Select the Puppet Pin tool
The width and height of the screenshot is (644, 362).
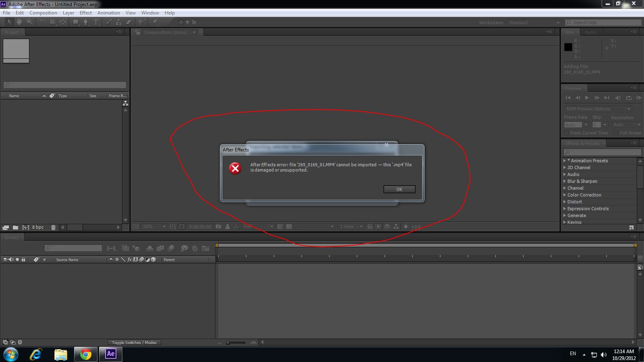[x=155, y=22]
